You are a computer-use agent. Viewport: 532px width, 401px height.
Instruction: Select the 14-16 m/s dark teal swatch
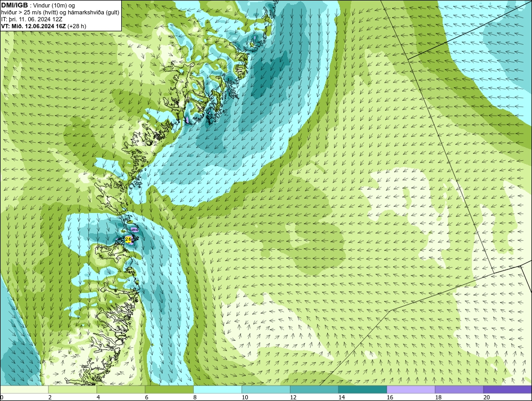point(363,389)
